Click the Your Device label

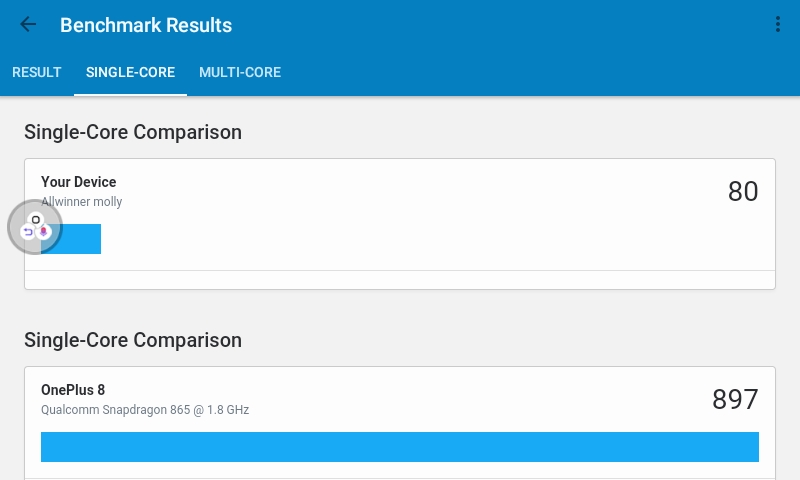point(79,182)
